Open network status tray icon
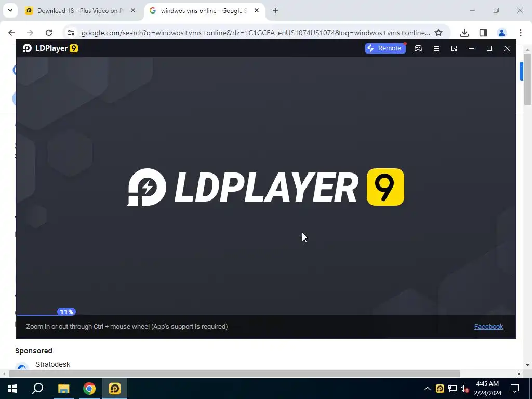The height and width of the screenshot is (399, 532). pos(453,389)
